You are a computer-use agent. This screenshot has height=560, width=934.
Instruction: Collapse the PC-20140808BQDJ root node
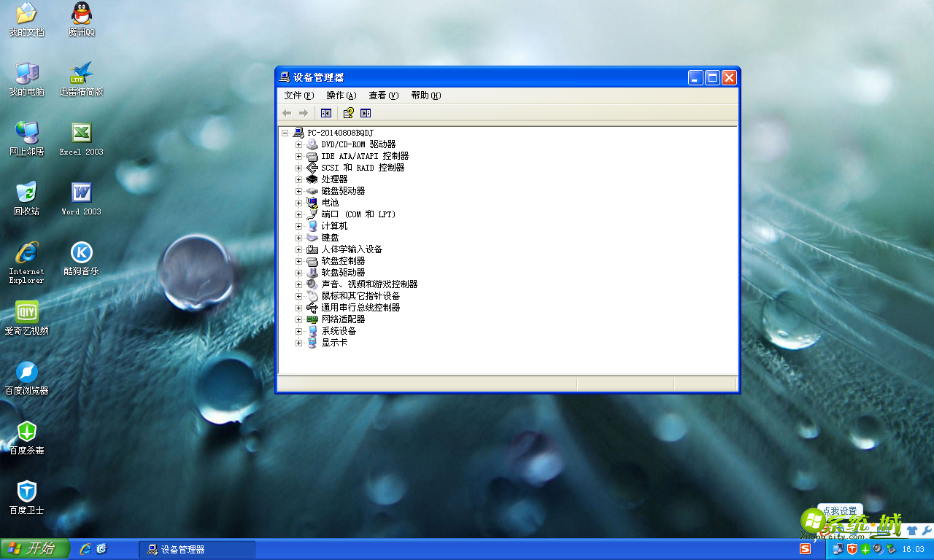285,132
